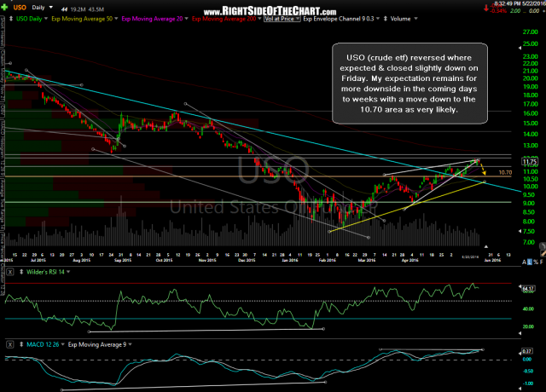Open the MACD 12 26 dropdown

coord(62,344)
